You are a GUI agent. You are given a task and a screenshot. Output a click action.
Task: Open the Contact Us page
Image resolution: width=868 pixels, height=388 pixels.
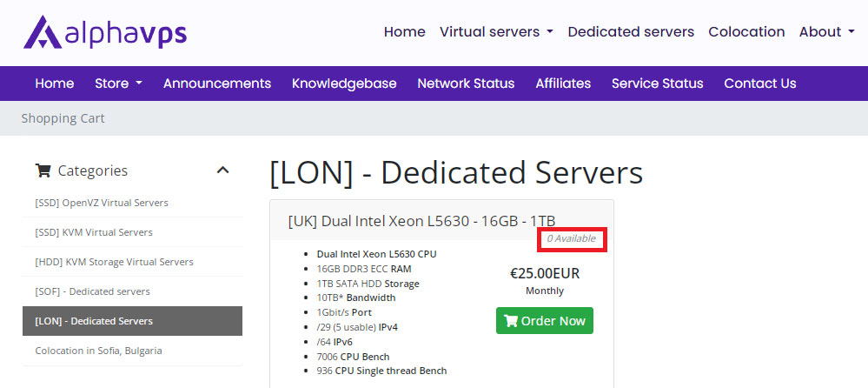click(760, 84)
